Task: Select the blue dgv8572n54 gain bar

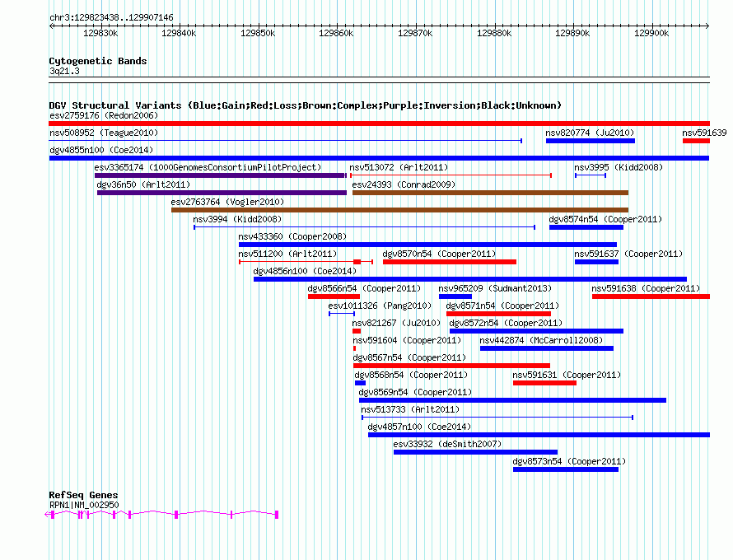Action: 536,331
